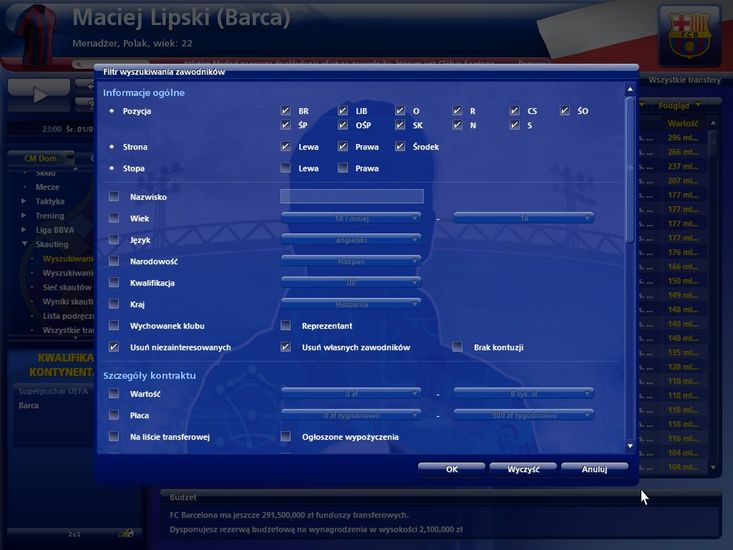733x550 pixels.
Task: Open the Narodowość dropdown
Action: (x=351, y=260)
